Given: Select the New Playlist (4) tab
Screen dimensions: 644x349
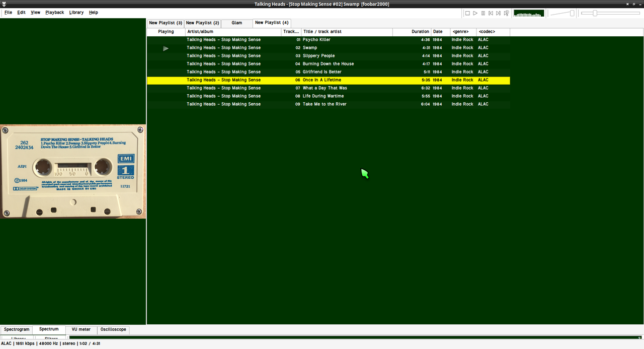Looking at the screenshot, I should (x=272, y=23).
